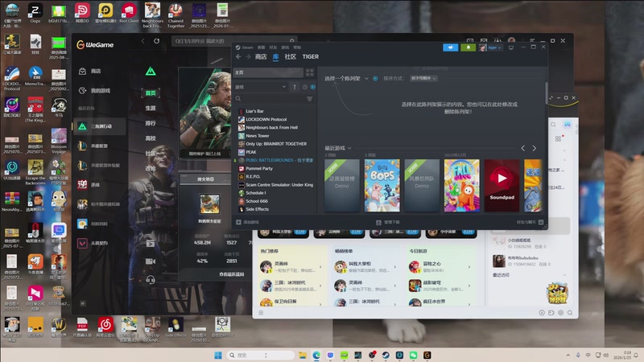Toggle recent-activity clock filter in Steam library
644x362 pixels.
[305, 87]
